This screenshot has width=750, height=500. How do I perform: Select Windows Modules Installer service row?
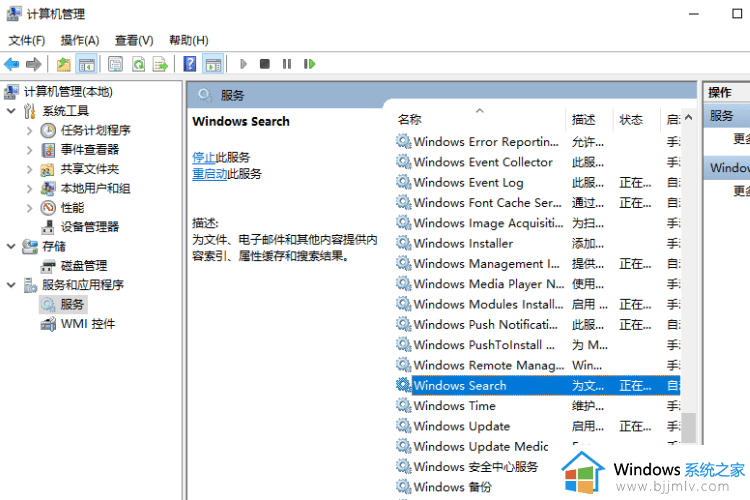(538, 304)
